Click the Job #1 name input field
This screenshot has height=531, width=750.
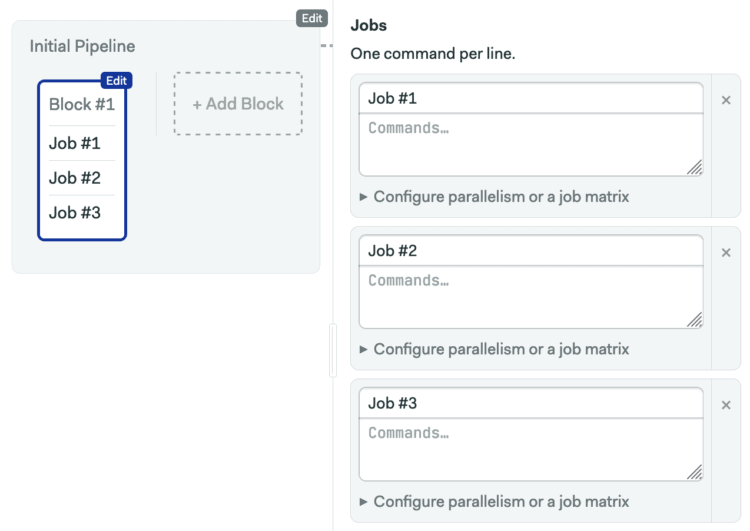(530, 98)
